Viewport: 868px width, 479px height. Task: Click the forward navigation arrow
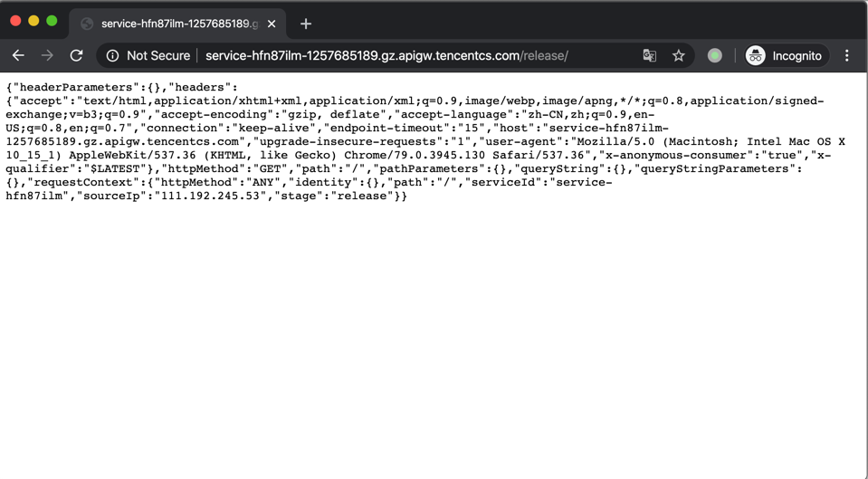click(x=47, y=55)
